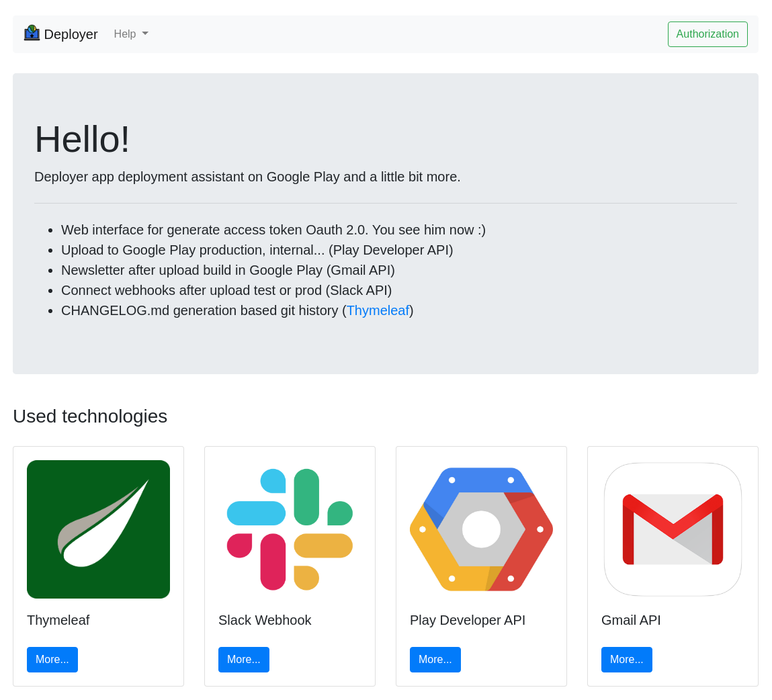Click More... under Play Developer API

point(435,659)
